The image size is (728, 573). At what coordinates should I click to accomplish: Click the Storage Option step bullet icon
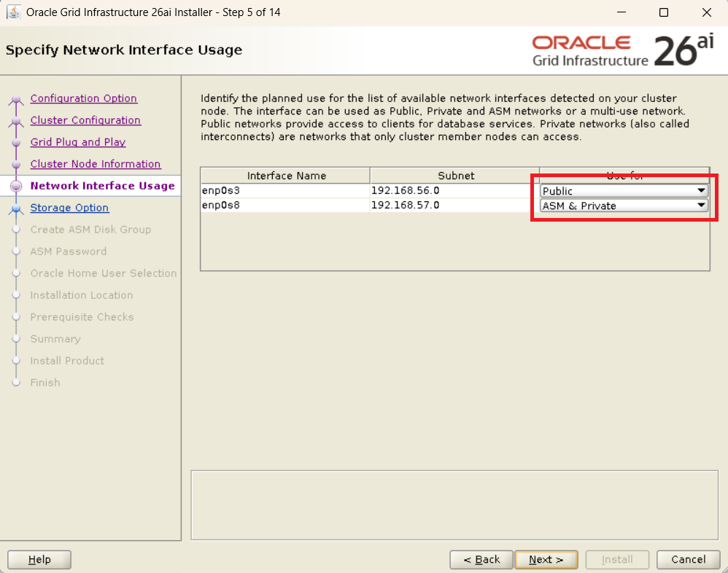point(16,209)
